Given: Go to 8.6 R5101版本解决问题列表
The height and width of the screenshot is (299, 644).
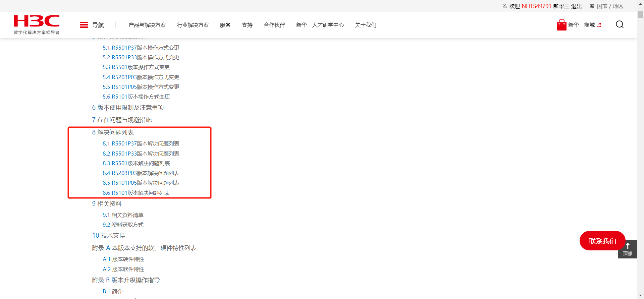Looking at the screenshot, I should pyautogui.click(x=136, y=193).
